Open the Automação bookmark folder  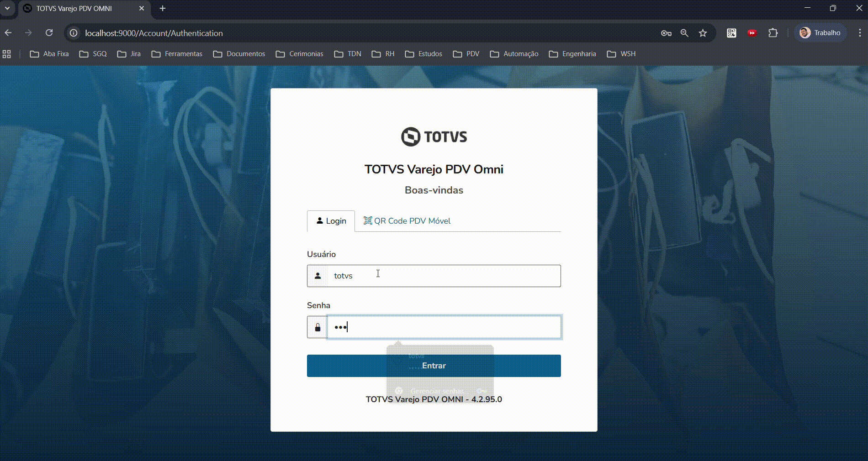pyautogui.click(x=514, y=54)
